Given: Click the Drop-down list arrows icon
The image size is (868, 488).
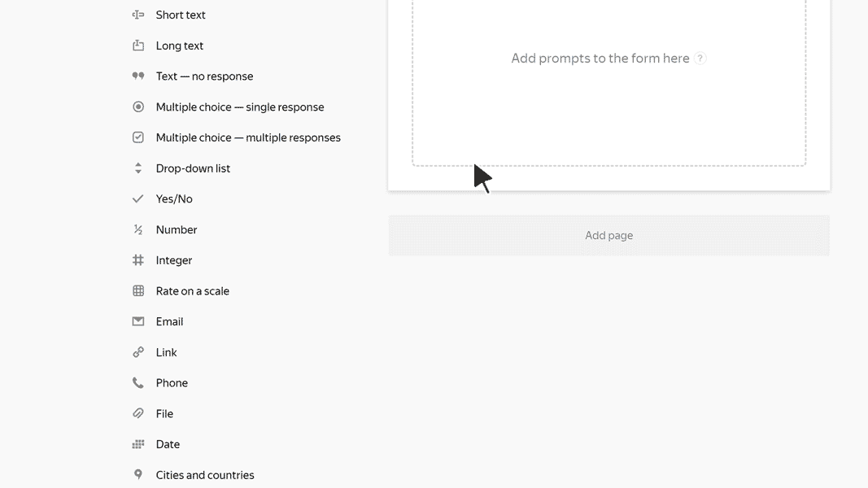Looking at the screenshot, I should pos(137,168).
